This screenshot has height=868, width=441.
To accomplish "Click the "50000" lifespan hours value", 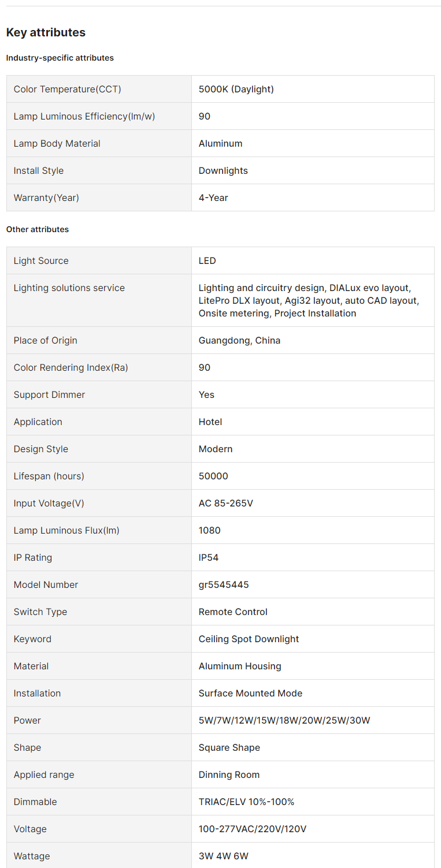I will (213, 476).
